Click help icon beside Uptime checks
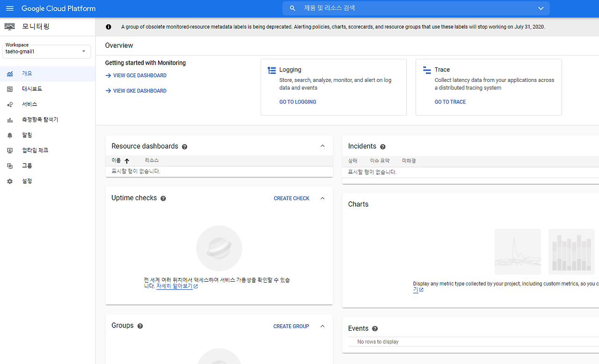Image resolution: width=599 pixels, height=364 pixels. (x=163, y=198)
